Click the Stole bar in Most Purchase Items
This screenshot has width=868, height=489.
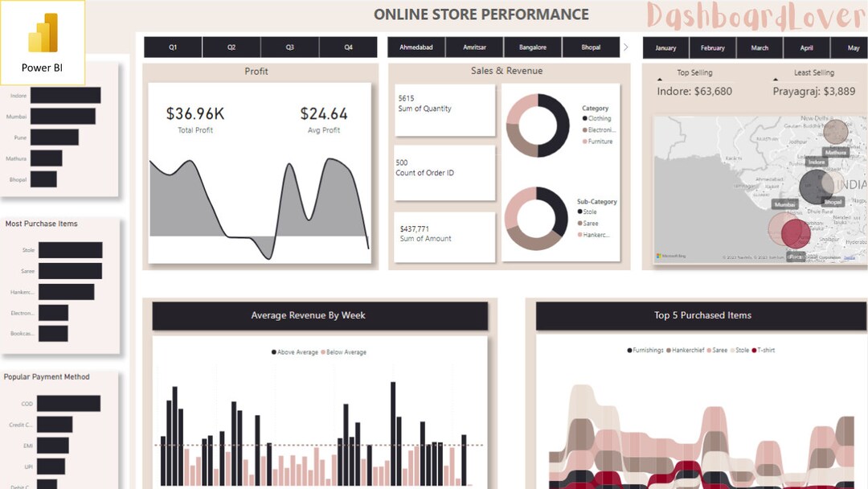click(x=69, y=251)
